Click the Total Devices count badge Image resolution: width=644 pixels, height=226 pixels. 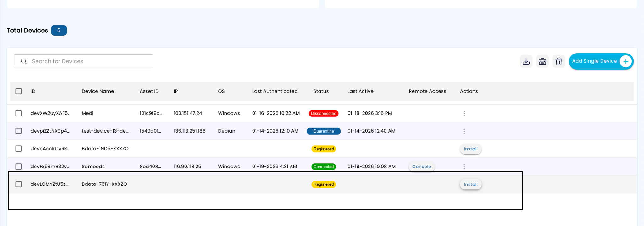point(59,31)
